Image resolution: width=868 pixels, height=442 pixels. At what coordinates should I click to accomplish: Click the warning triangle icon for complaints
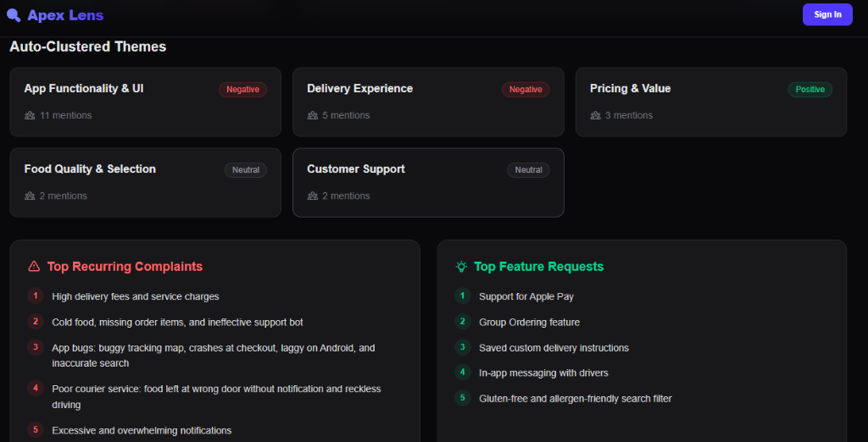click(x=34, y=267)
